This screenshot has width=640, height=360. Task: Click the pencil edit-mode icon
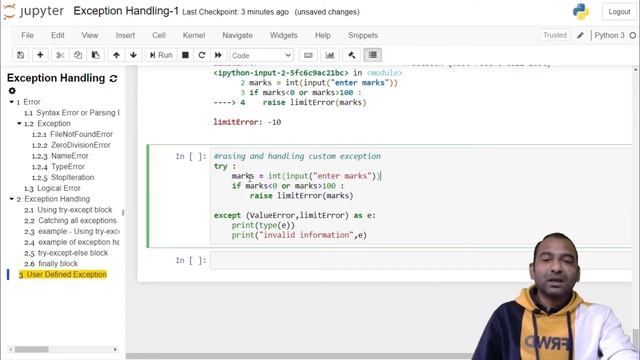point(580,36)
